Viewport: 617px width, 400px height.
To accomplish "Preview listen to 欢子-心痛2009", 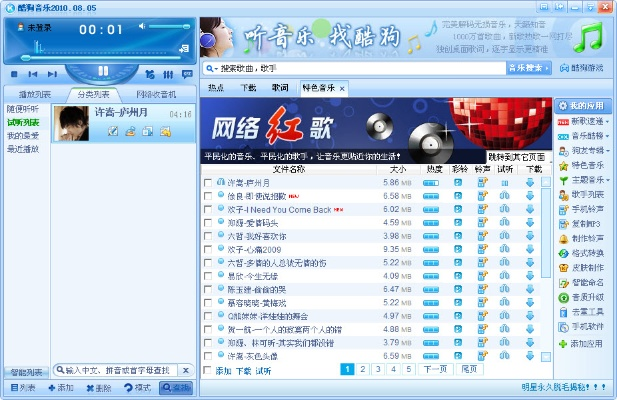I will click(x=505, y=249).
